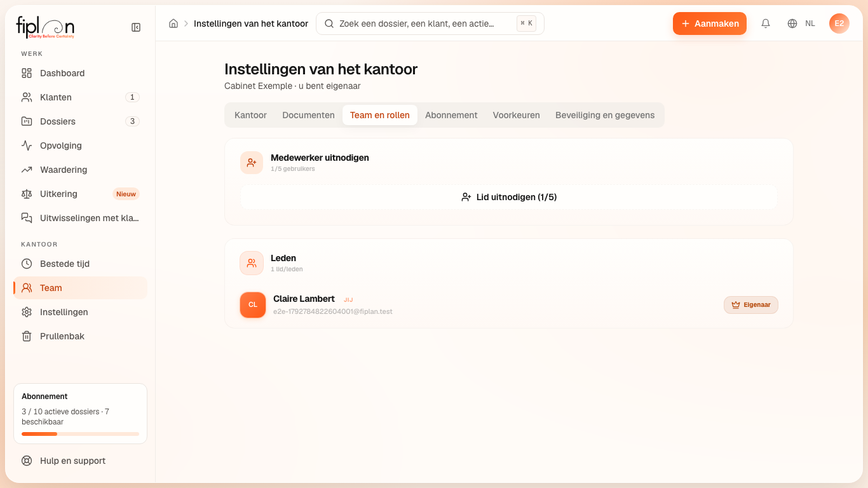Switch to the Documenten tab
The width and height of the screenshot is (868, 488).
pos(308,115)
